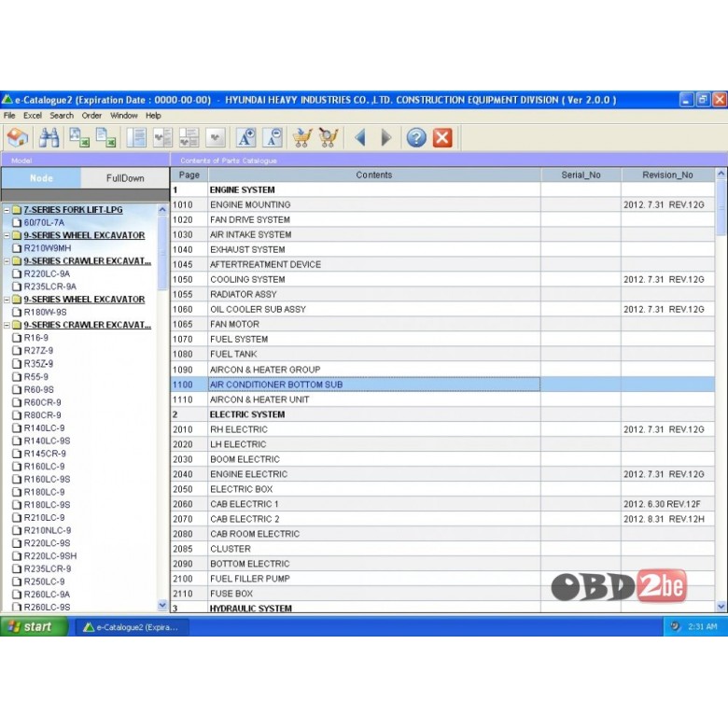Open the Order menu

click(x=91, y=116)
